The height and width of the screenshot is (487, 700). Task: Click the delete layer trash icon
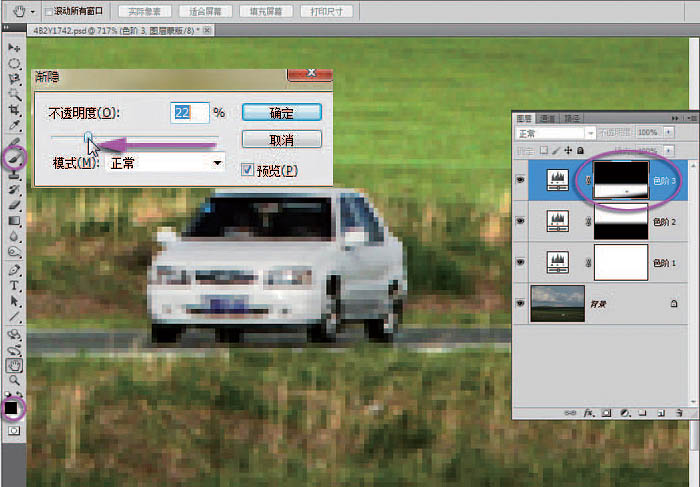(x=678, y=412)
